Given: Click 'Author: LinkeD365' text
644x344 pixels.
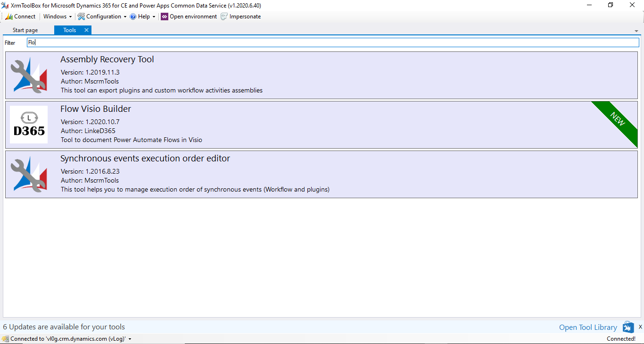Looking at the screenshot, I should click(88, 131).
